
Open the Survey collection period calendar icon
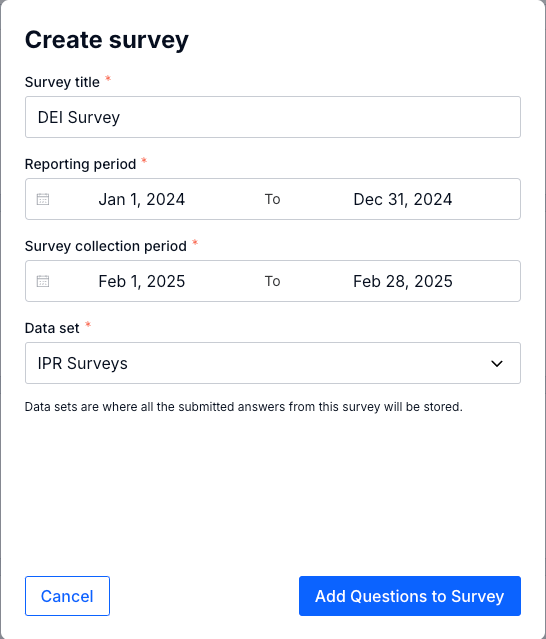pyautogui.click(x=43, y=281)
